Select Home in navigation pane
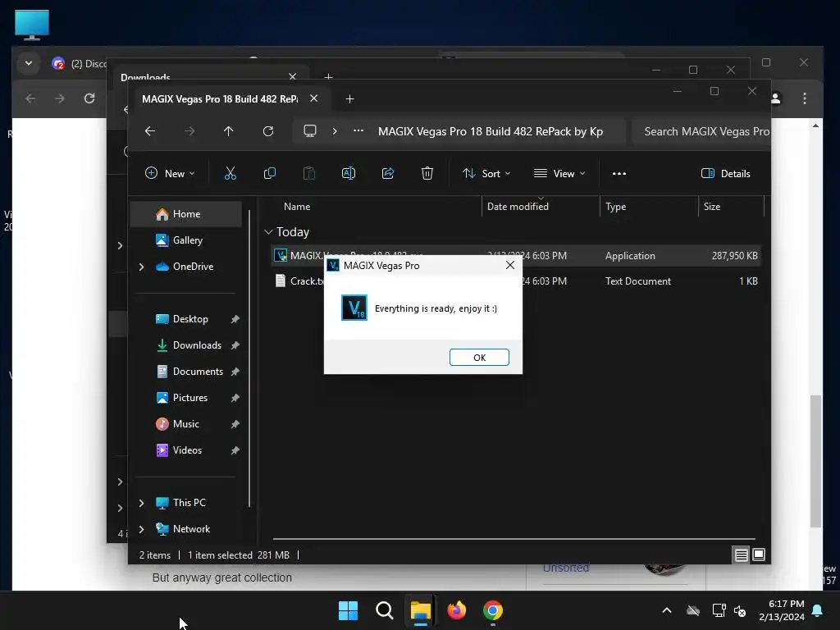 pyautogui.click(x=186, y=214)
